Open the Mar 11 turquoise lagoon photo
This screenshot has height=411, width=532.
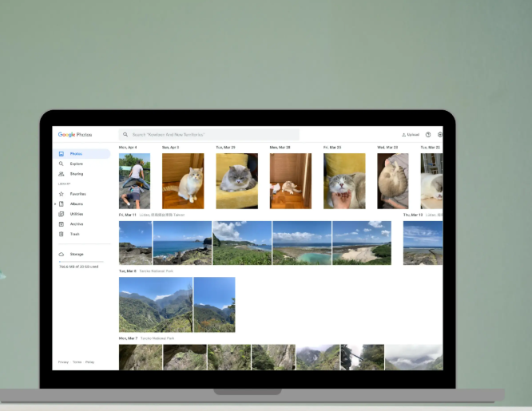pos(302,243)
